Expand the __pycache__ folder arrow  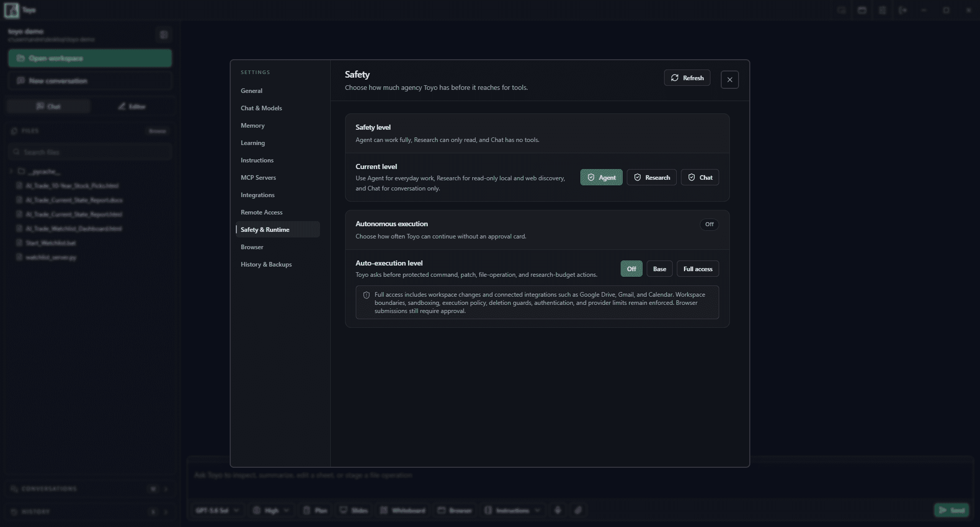click(x=11, y=172)
